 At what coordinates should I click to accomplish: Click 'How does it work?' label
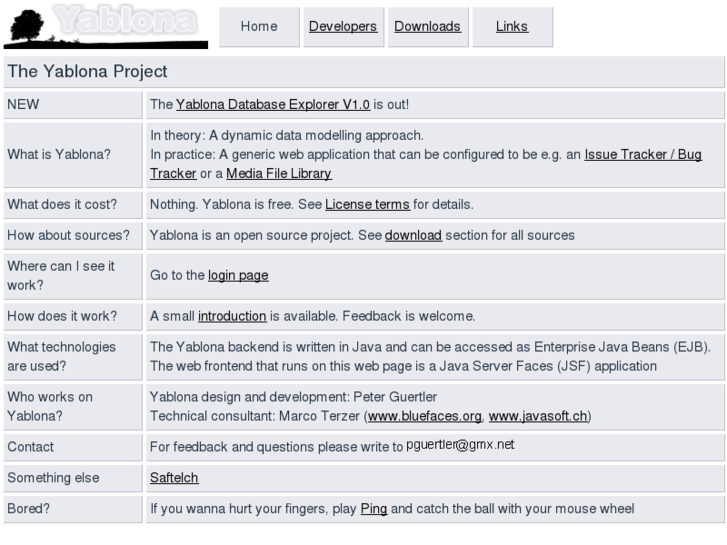[62, 316]
